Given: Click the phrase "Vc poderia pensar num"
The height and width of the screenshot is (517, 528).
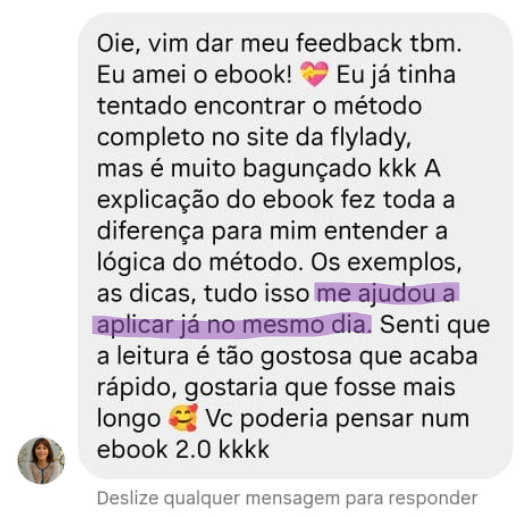Looking at the screenshot, I should [337, 419].
